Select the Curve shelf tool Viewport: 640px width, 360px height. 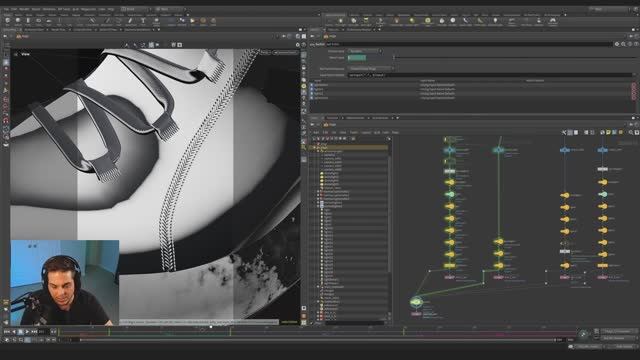coord(92,21)
